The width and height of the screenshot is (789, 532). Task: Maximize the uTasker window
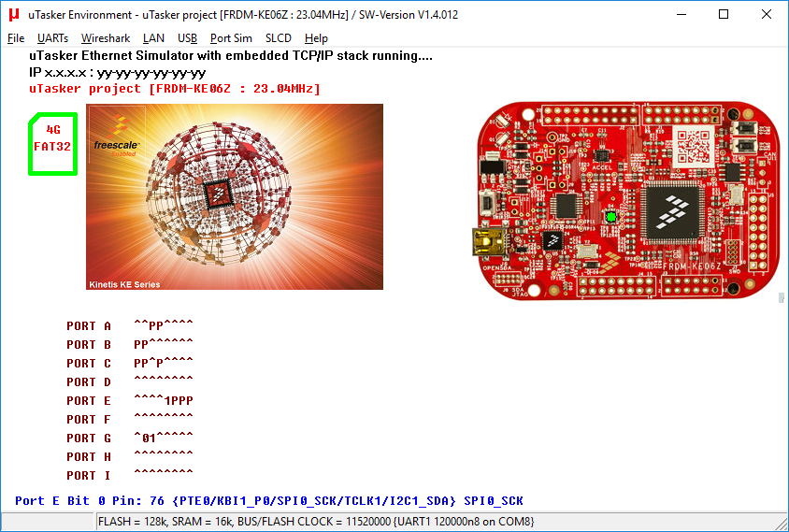point(723,15)
